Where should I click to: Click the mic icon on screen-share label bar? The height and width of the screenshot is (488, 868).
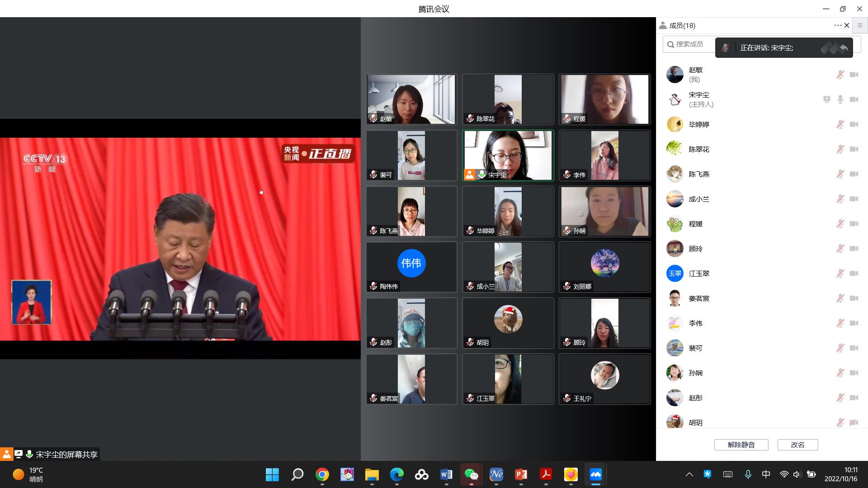[29, 454]
